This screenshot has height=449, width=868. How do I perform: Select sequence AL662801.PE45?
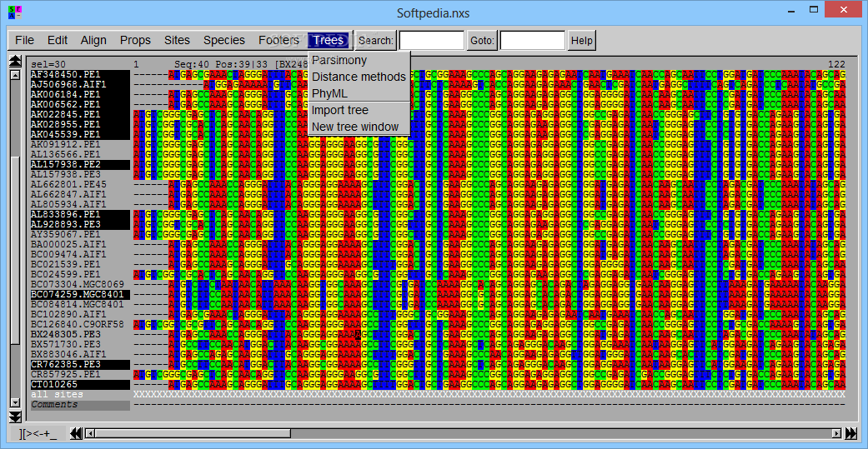click(80, 184)
